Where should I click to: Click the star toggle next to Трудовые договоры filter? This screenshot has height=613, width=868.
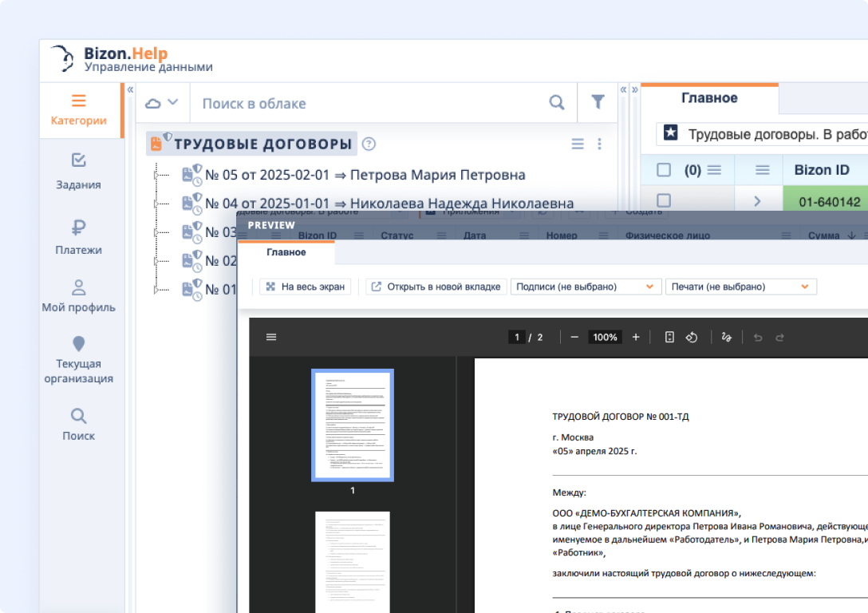671,134
